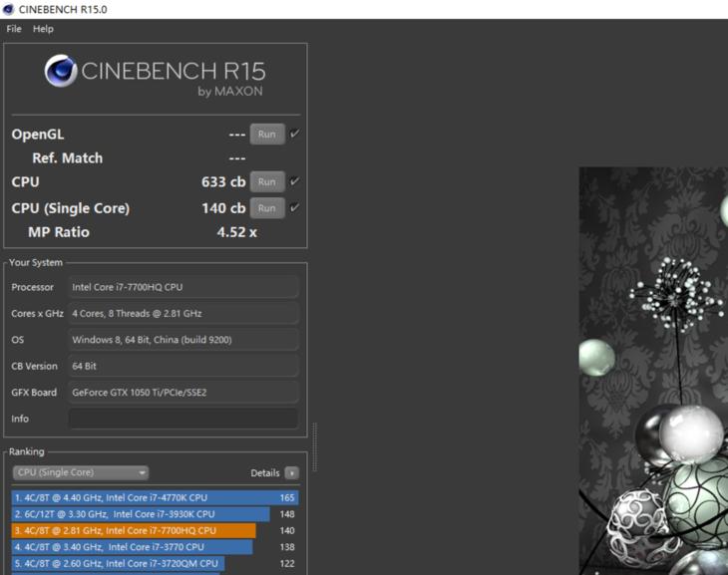Click the rendered spheres preview image
Screen dimensions: 728x575
tap(653, 369)
